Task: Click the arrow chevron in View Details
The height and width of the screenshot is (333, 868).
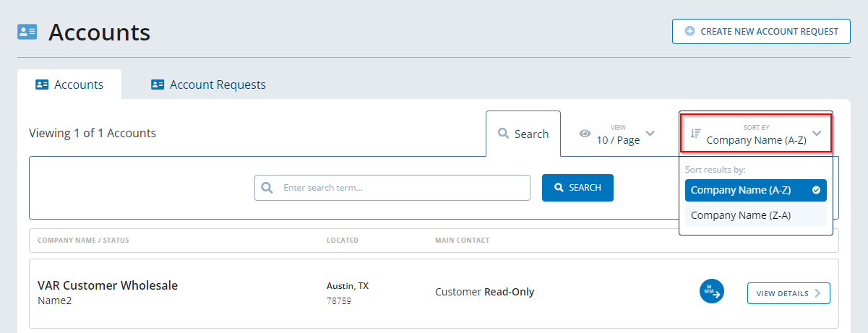Action: coord(817,293)
